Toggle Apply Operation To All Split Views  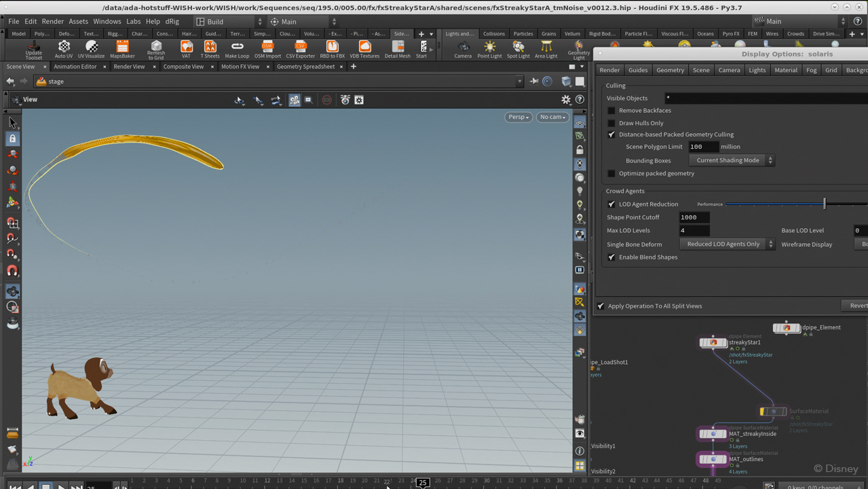click(x=601, y=306)
